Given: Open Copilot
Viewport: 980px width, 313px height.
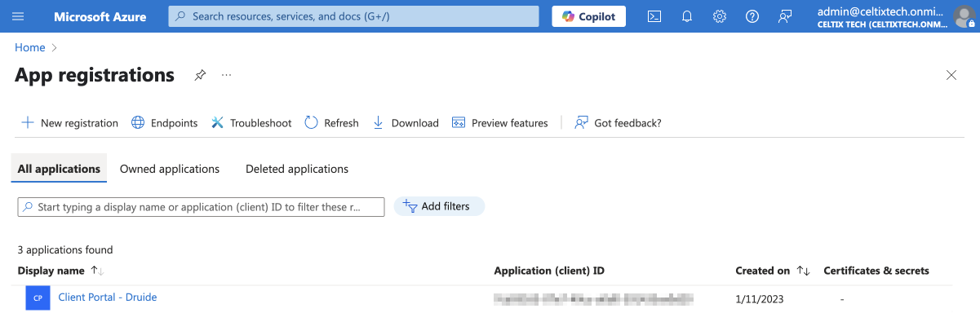Looking at the screenshot, I should point(589,16).
